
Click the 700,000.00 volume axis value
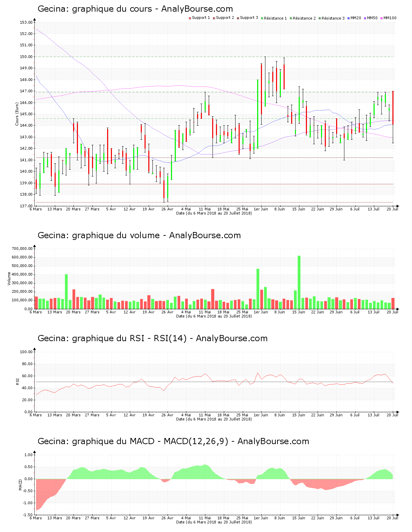tap(22, 248)
